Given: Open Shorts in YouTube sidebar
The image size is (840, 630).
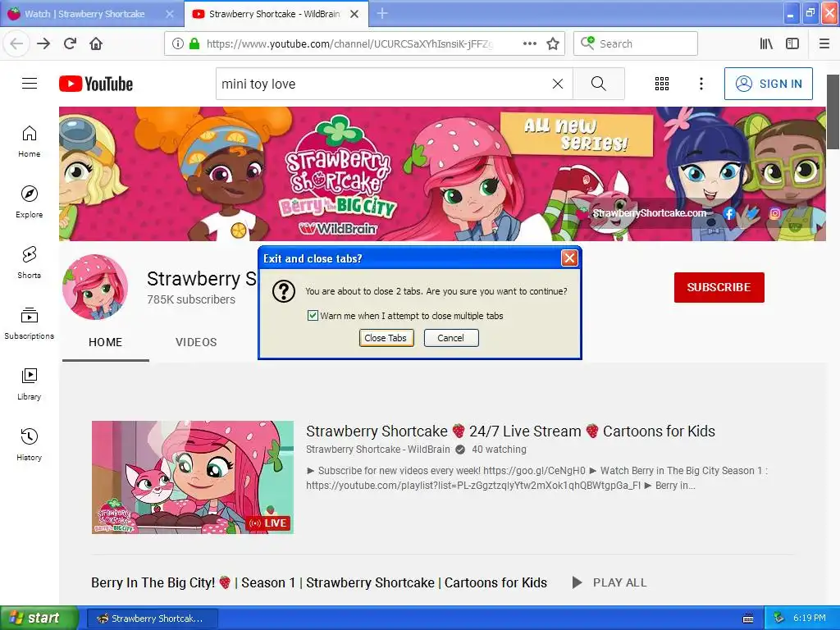Looking at the screenshot, I should point(29,262).
